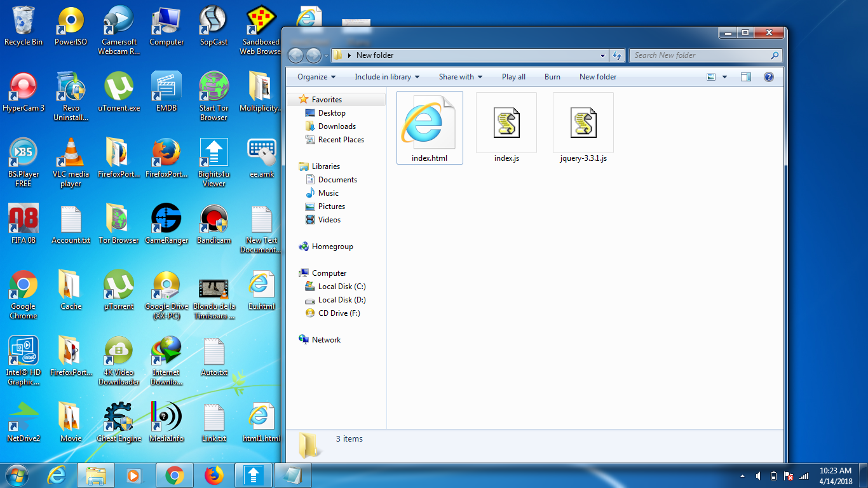The width and height of the screenshot is (868, 488).
Task: Click the Burn toolbar button
Action: (552, 77)
